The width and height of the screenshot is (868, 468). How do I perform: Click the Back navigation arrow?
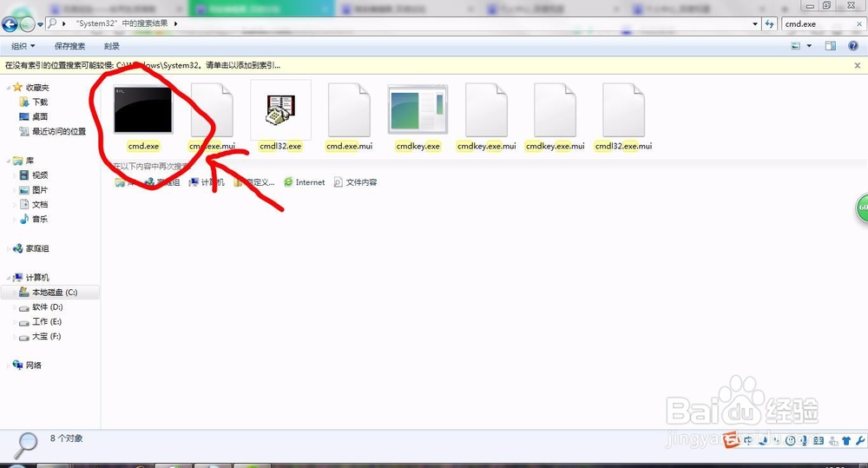click(10, 24)
